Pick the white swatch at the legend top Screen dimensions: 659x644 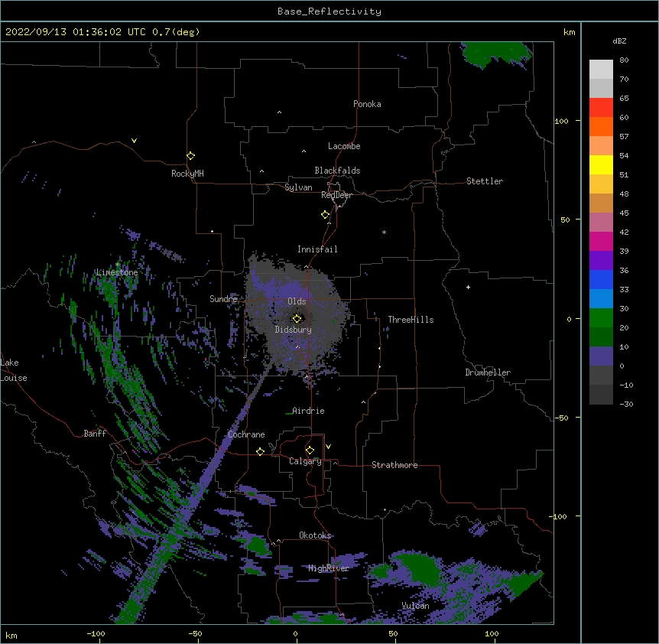(601, 70)
